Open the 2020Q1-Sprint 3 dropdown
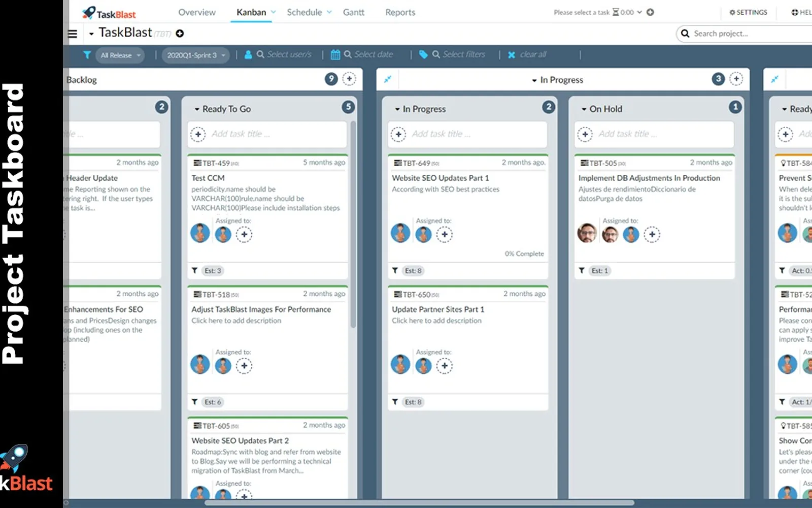 196,55
